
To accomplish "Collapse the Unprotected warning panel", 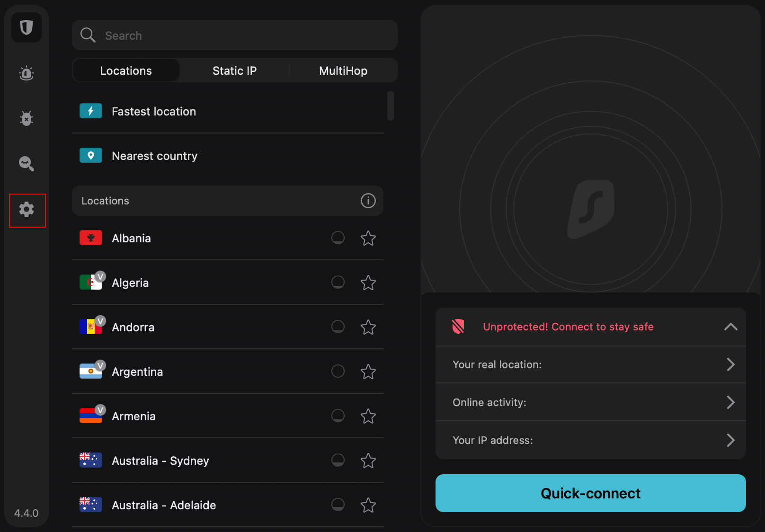I will [730, 327].
